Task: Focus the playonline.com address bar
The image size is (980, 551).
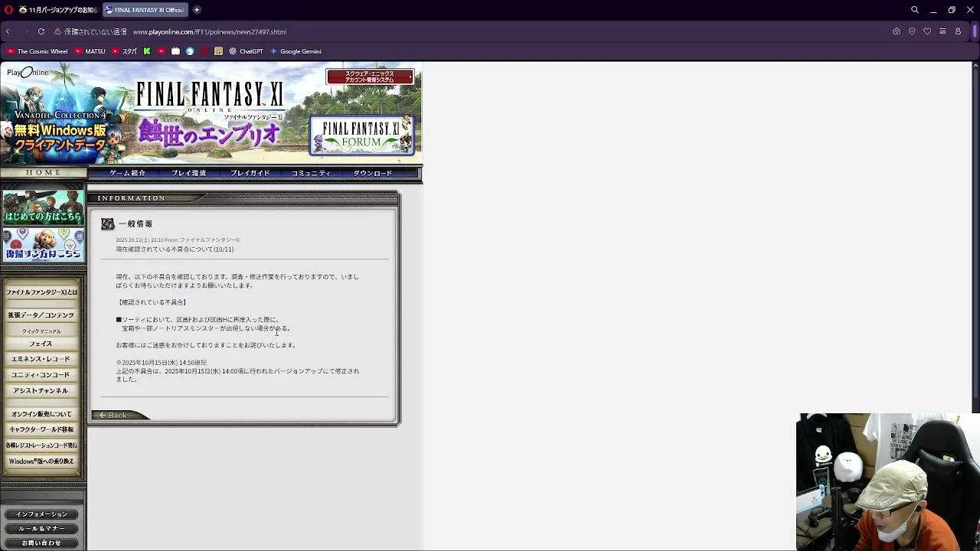Action: pyautogui.click(x=209, y=31)
